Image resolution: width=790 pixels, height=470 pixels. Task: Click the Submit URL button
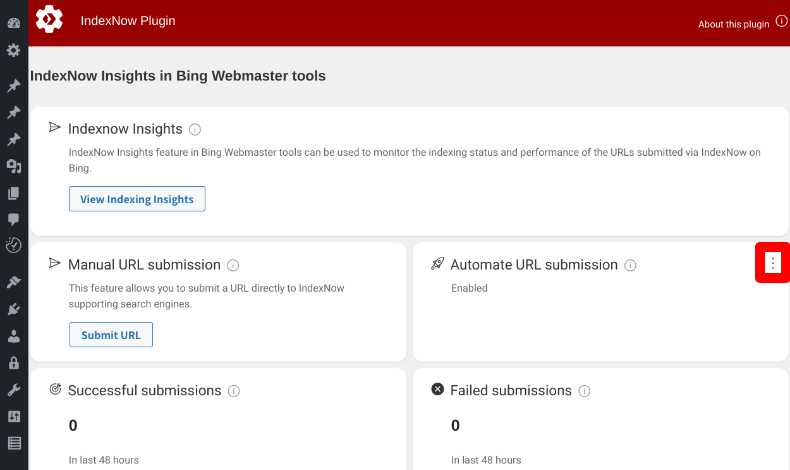[x=111, y=335]
